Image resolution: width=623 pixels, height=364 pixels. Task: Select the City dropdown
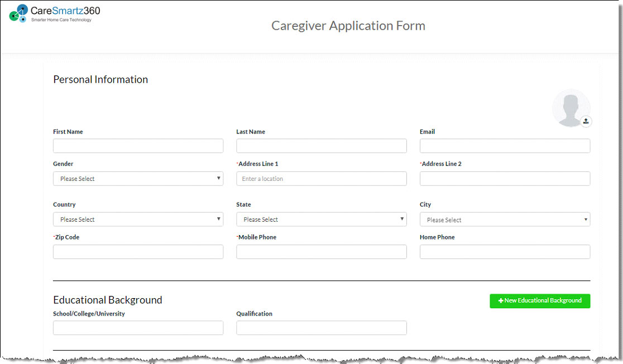click(x=505, y=220)
